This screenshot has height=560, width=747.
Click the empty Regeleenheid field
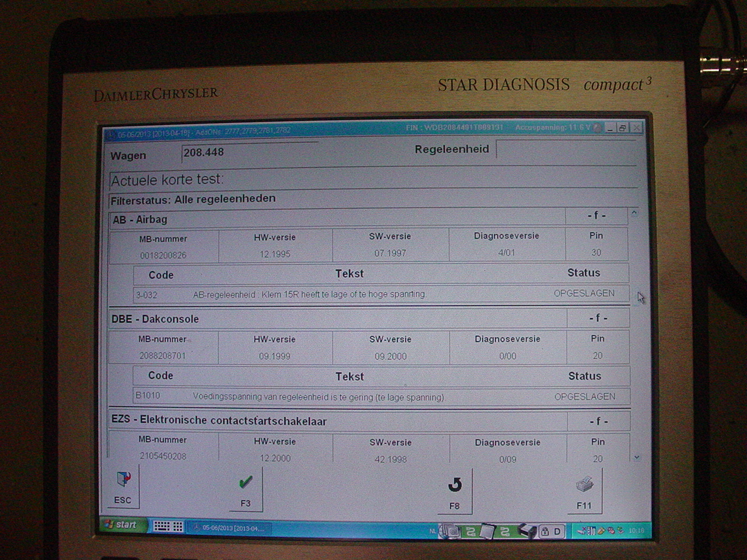[x=566, y=149]
